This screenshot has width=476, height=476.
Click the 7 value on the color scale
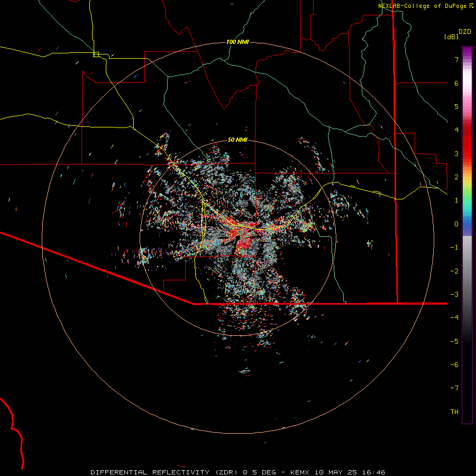(456, 59)
